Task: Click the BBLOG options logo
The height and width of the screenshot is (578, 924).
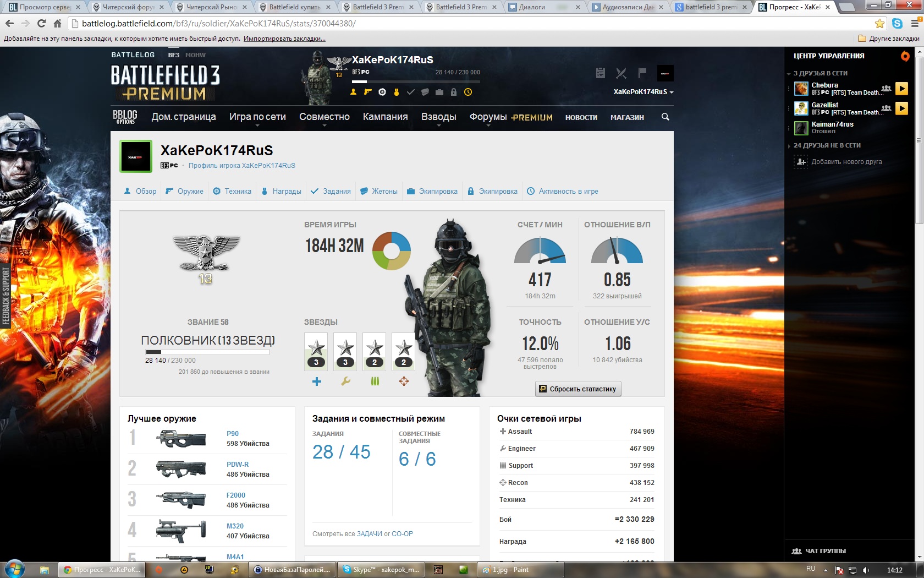Action: tap(125, 117)
